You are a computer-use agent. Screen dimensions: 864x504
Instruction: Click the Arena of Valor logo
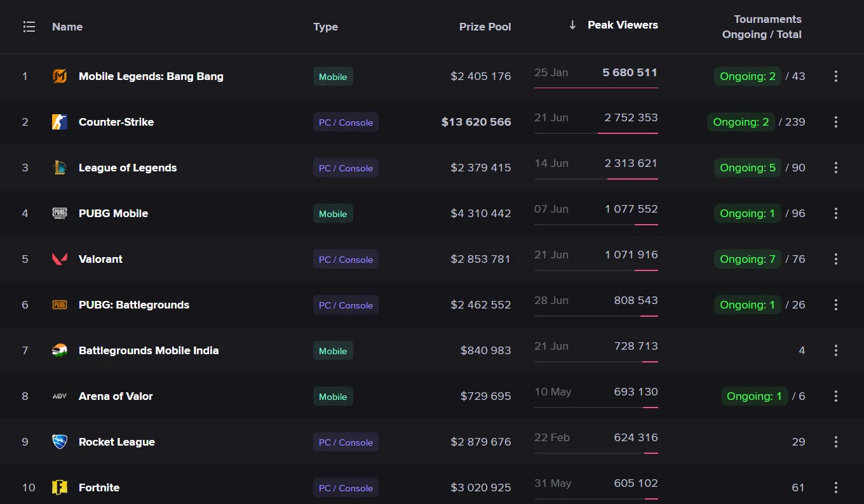(x=60, y=396)
